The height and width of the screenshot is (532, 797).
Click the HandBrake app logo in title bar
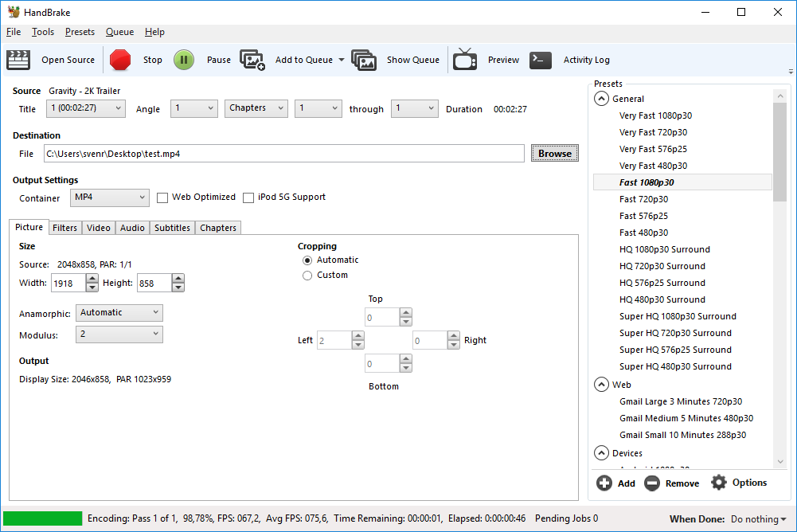(14, 12)
